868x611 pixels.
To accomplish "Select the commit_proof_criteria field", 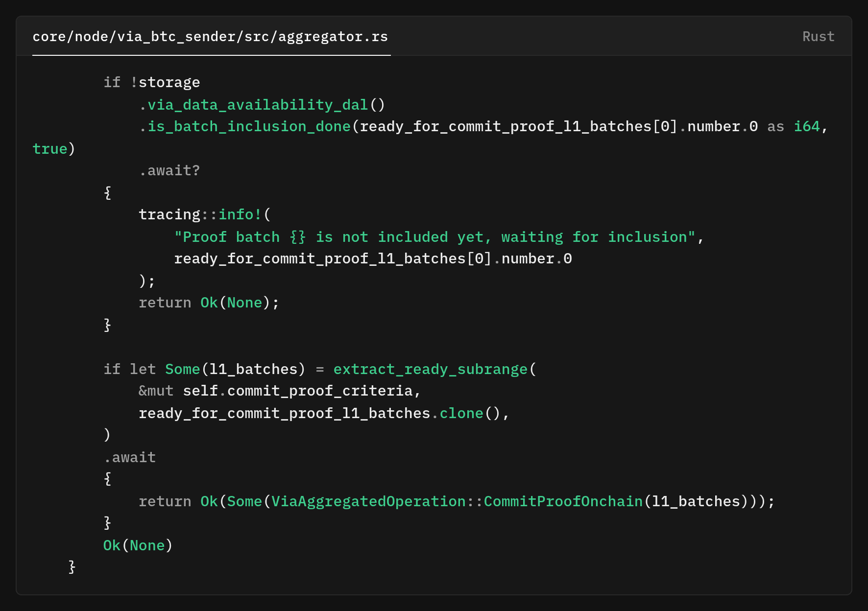I will (x=320, y=391).
